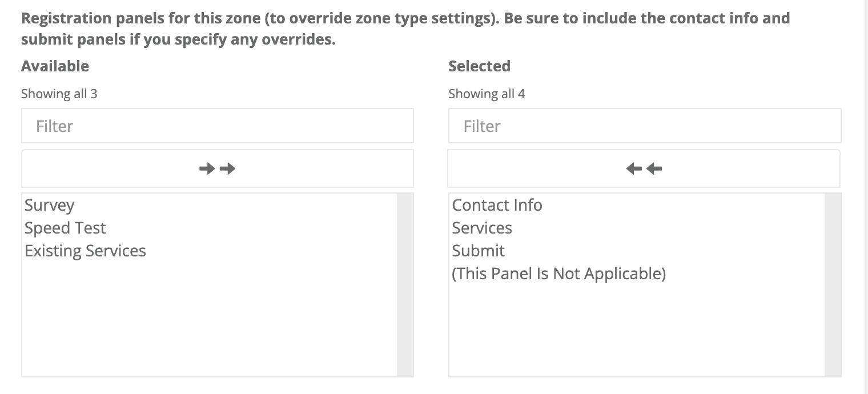
Task: Select the Speed Test panel
Action: pyautogui.click(x=65, y=228)
